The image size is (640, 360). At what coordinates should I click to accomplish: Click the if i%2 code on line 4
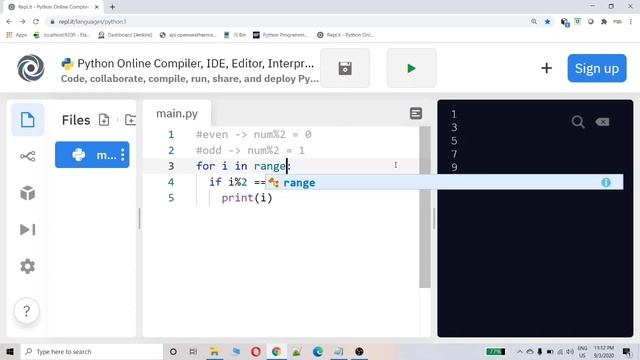[237, 182]
